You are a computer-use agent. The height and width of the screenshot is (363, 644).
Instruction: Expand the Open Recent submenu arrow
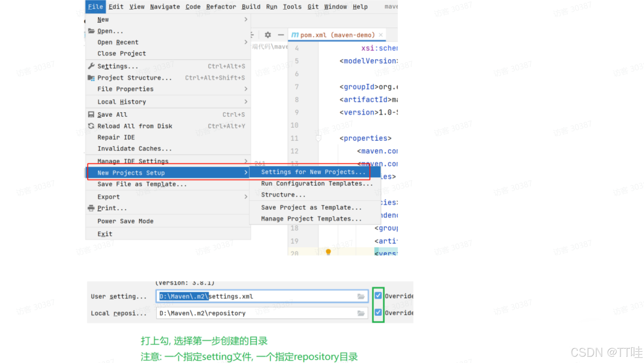coord(246,42)
